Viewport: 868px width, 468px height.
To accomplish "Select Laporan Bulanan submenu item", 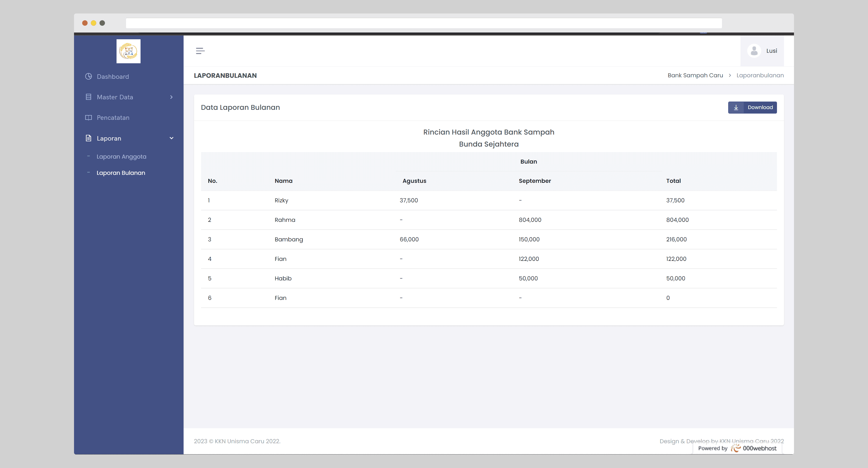I will coord(121,173).
